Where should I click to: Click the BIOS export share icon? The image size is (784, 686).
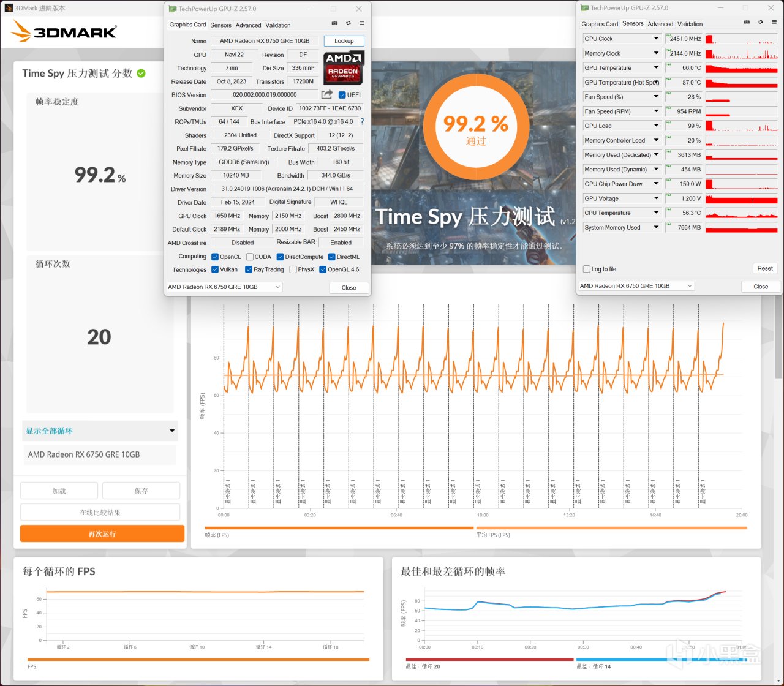[x=327, y=94]
